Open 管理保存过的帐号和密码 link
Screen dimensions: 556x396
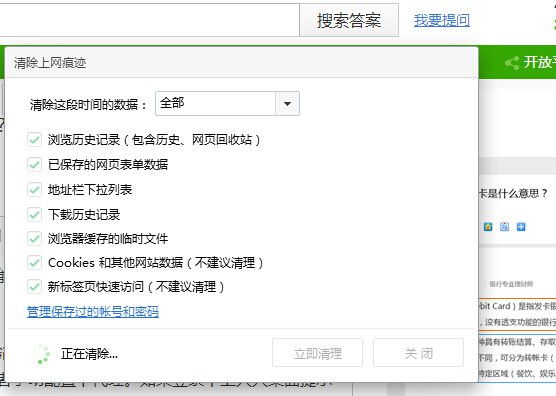93,312
